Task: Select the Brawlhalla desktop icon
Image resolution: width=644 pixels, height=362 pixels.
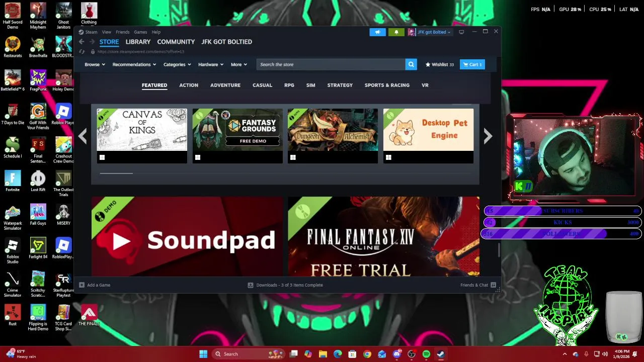Action: coord(38,47)
